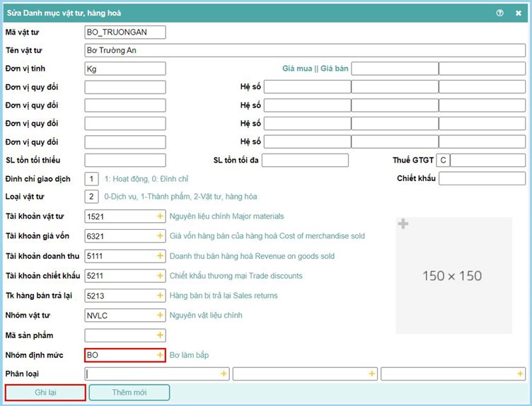
Task: Expand Nhóm định mức lookup list
Action: click(160, 354)
